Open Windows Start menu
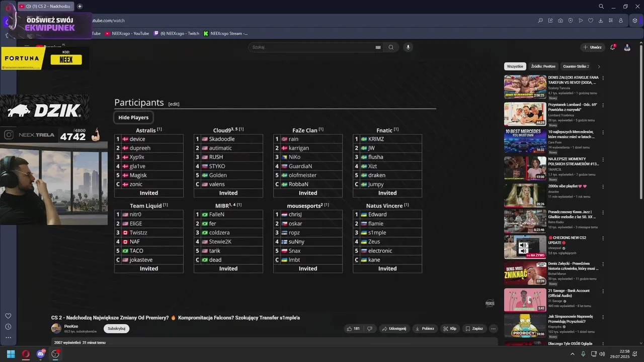 click(11, 354)
